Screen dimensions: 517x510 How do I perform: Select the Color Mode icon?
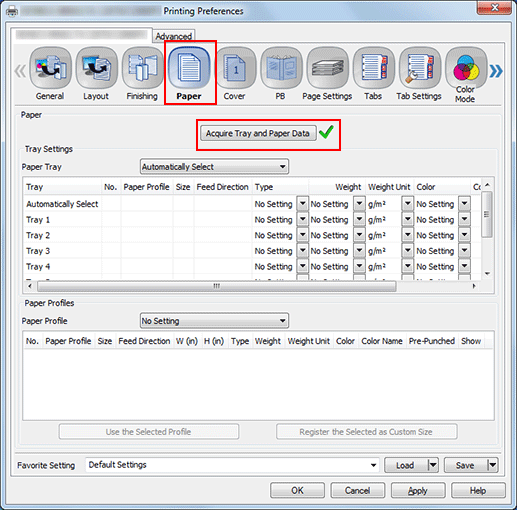466,68
